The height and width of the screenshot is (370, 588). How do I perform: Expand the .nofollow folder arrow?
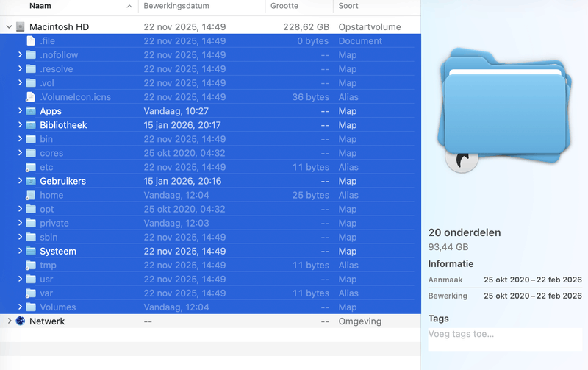(21, 54)
